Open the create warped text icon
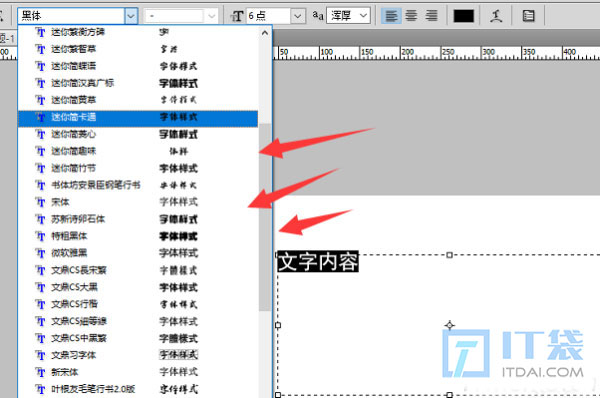Image resolution: width=600 pixels, height=398 pixels. 496,16
